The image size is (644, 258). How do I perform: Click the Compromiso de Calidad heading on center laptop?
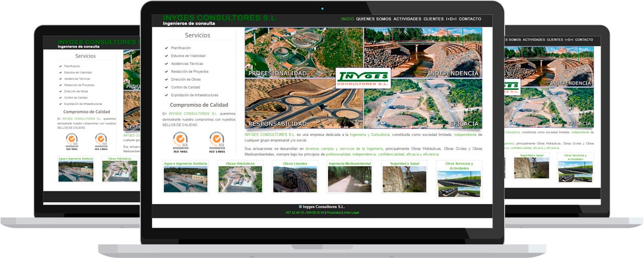[199, 105]
